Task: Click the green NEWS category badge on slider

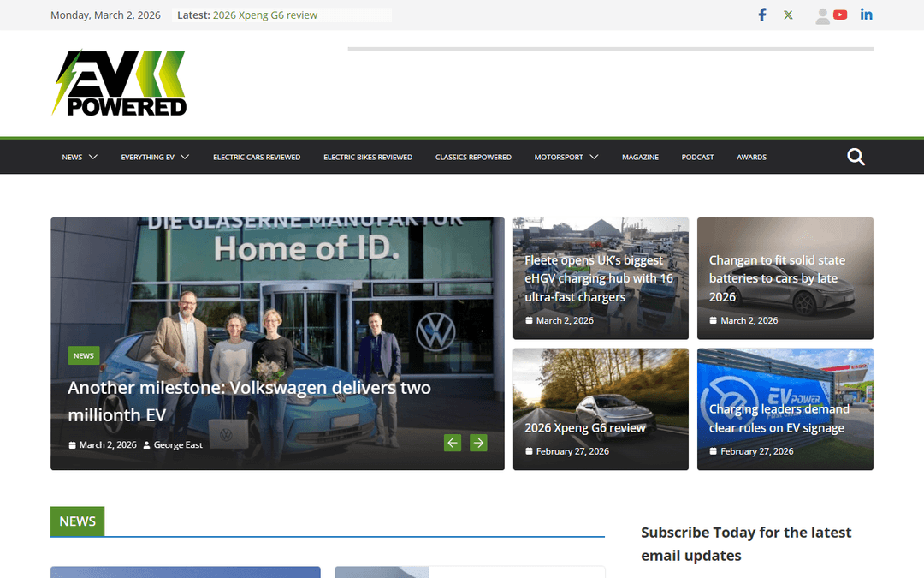Action: pos(84,355)
